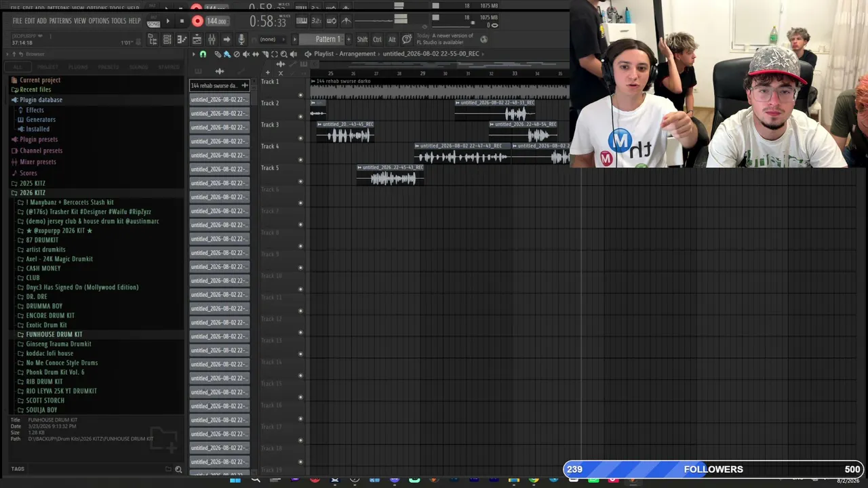The height and width of the screenshot is (488, 868).
Task: Expand the Installed subfolder
Action: [x=37, y=129]
